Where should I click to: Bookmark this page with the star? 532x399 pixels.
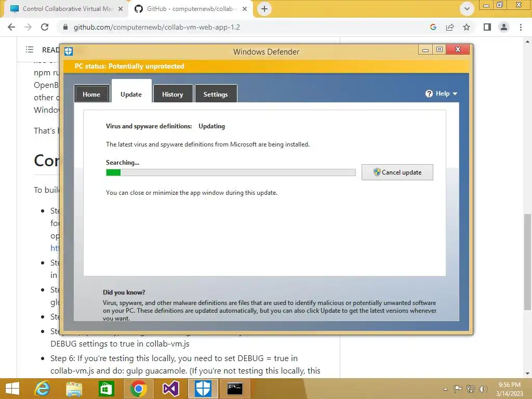pyautogui.click(x=467, y=27)
